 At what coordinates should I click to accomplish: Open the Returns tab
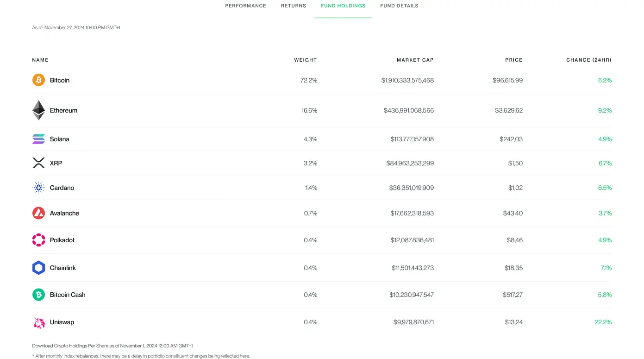[x=294, y=6]
